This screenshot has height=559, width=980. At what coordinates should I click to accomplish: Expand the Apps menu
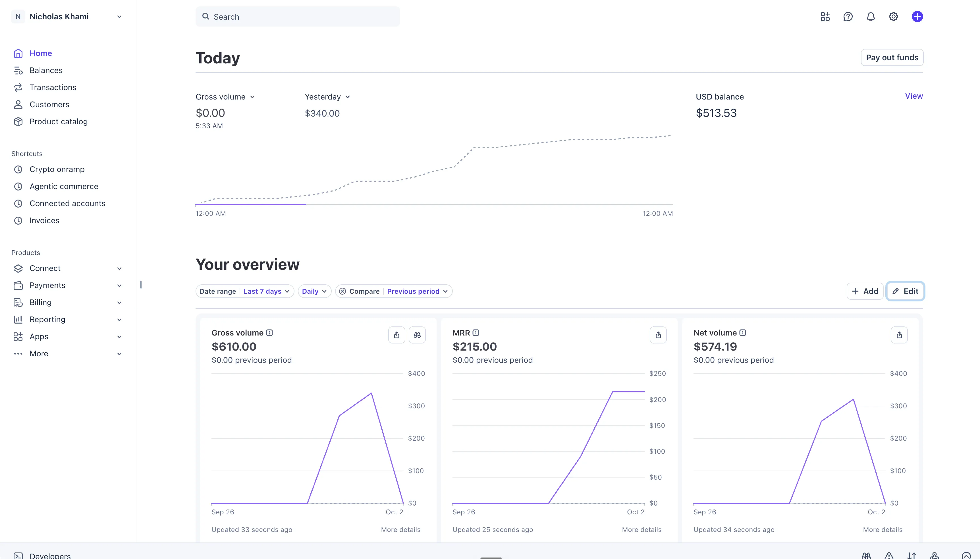pyautogui.click(x=68, y=337)
